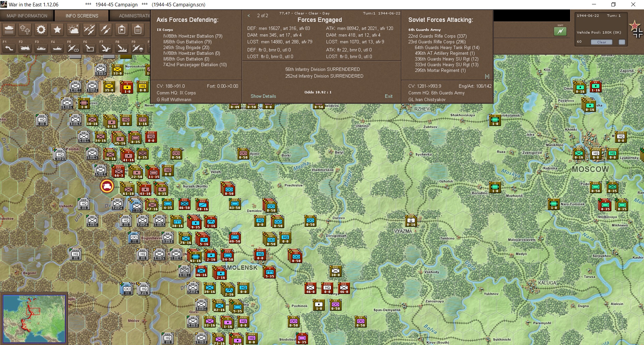Click the MOSCOW city label on the map
644x345 pixels.
point(590,169)
